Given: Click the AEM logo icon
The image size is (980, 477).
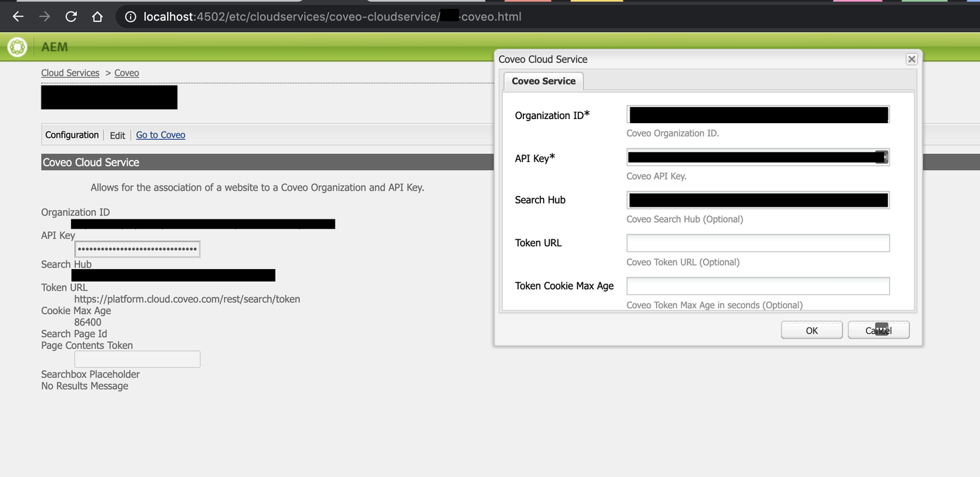Looking at the screenshot, I should (16, 46).
